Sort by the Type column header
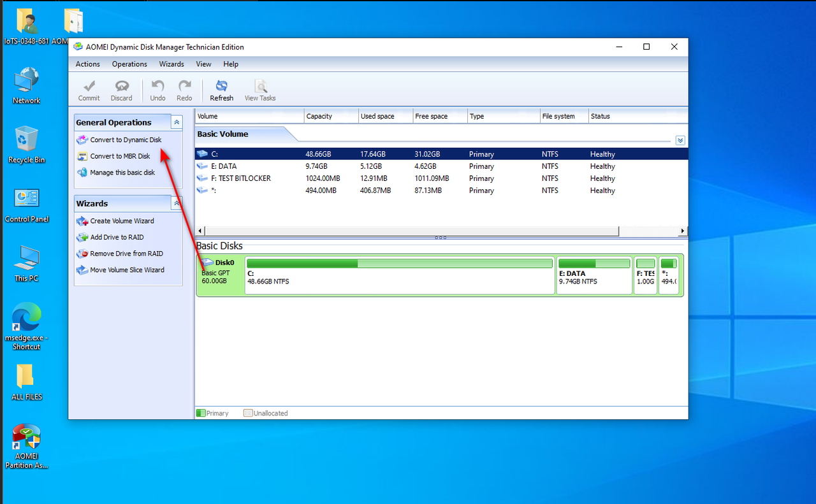The height and width of the screenshot is (504, 816). (x=503, y=116)
